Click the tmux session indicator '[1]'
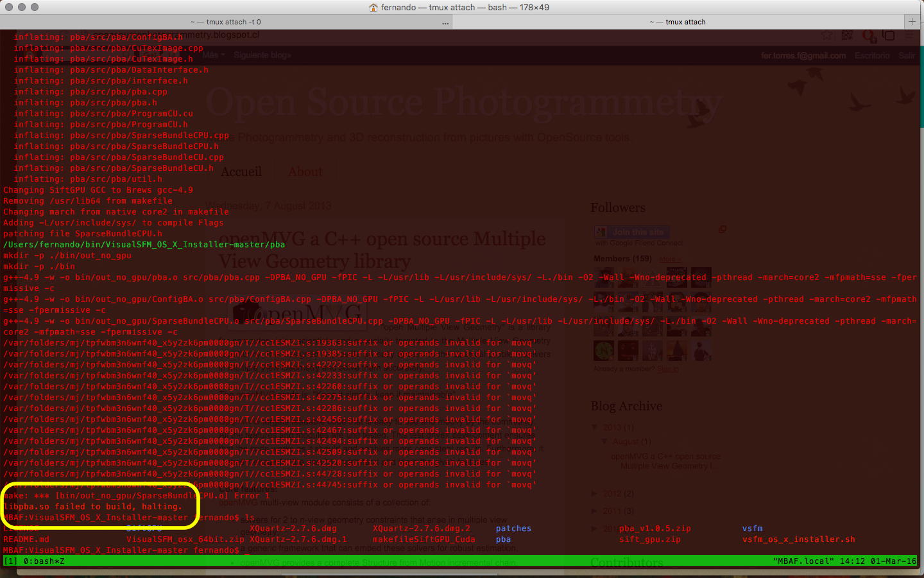924x578 pixels. (x=11, y=561)
